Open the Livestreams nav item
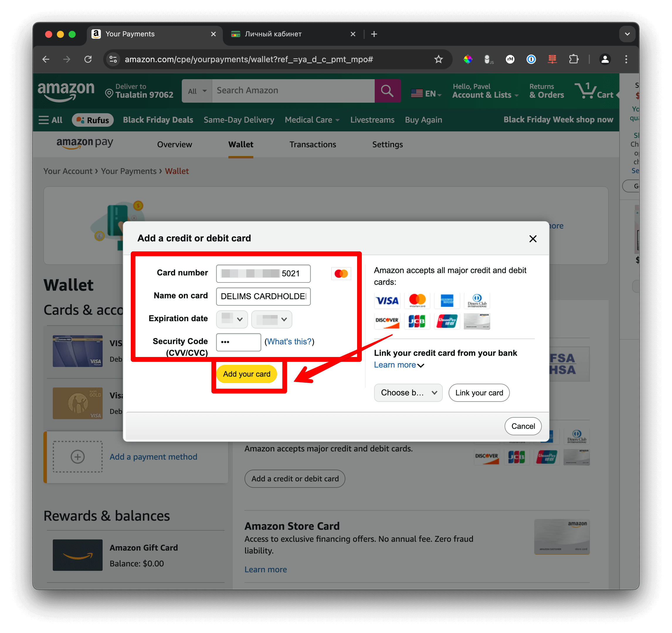This screenshot has height=633, width=672. pyautogui.click(x=372, y=120)
